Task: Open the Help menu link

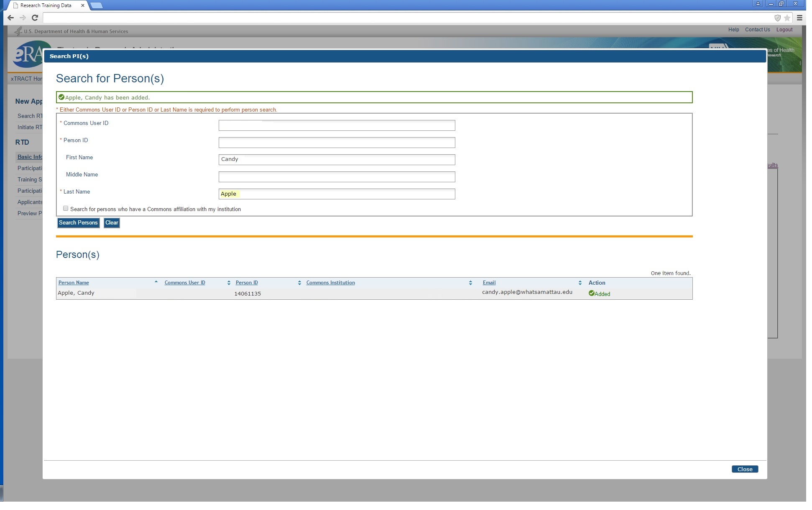Action: click(x=733, y=30)
